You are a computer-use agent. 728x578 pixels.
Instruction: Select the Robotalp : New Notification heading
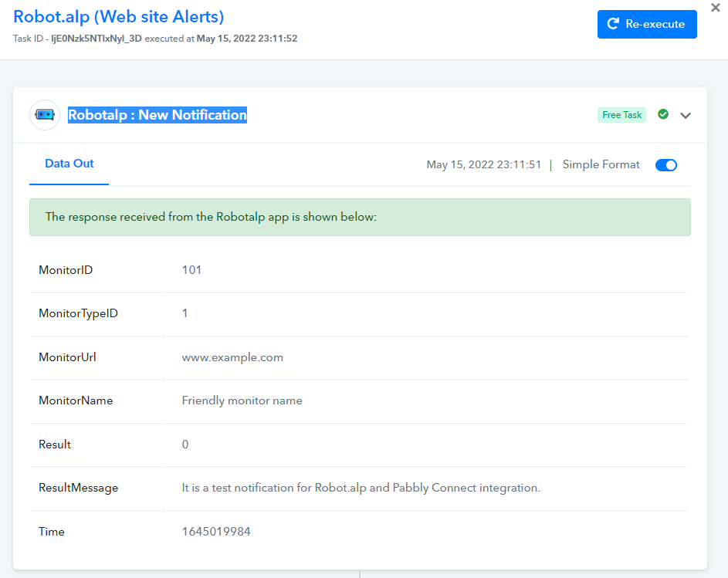pos(157,115)
